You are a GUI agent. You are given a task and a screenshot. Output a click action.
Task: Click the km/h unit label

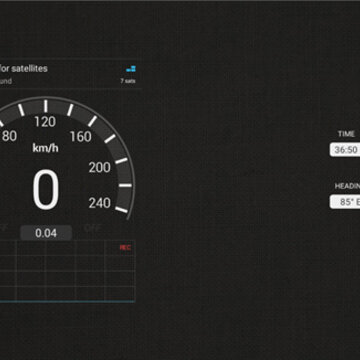pos(45,148)
